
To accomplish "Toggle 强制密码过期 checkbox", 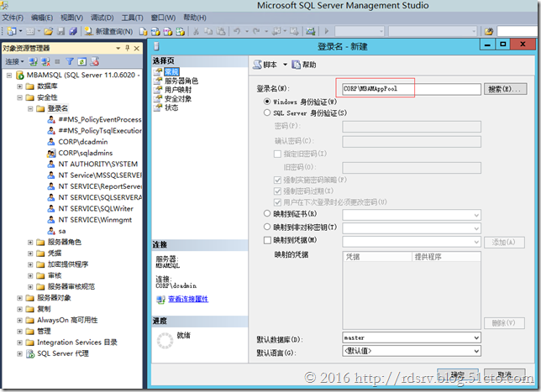I will point(277,191).
